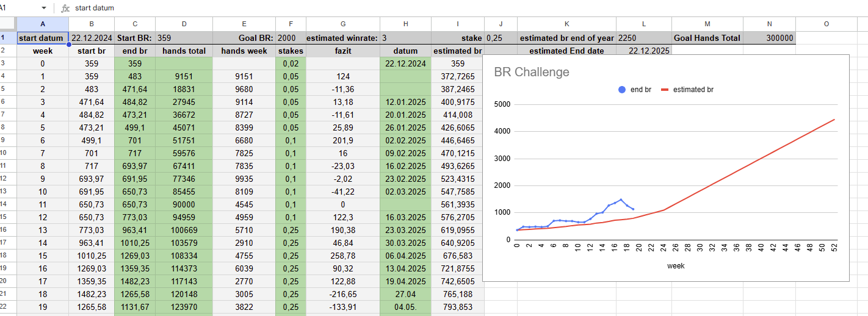Click start br value 1010,25

point(92,256)
